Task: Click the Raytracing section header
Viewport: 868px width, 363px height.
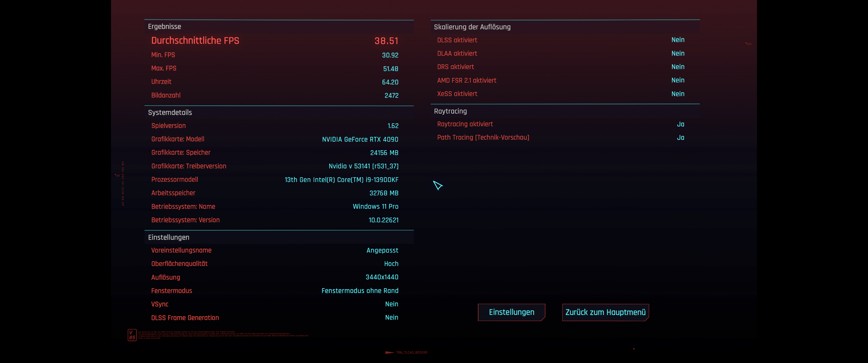Action: click(450, 111)
